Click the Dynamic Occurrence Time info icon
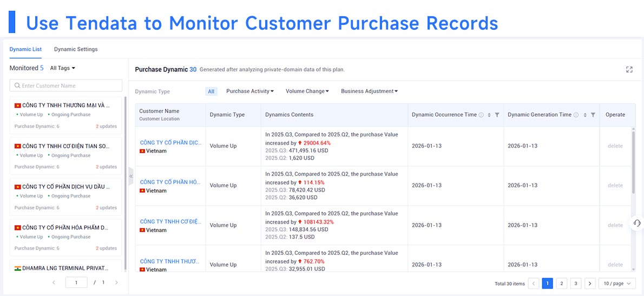Viewport: 644px width, 296px height. [481, 115]
